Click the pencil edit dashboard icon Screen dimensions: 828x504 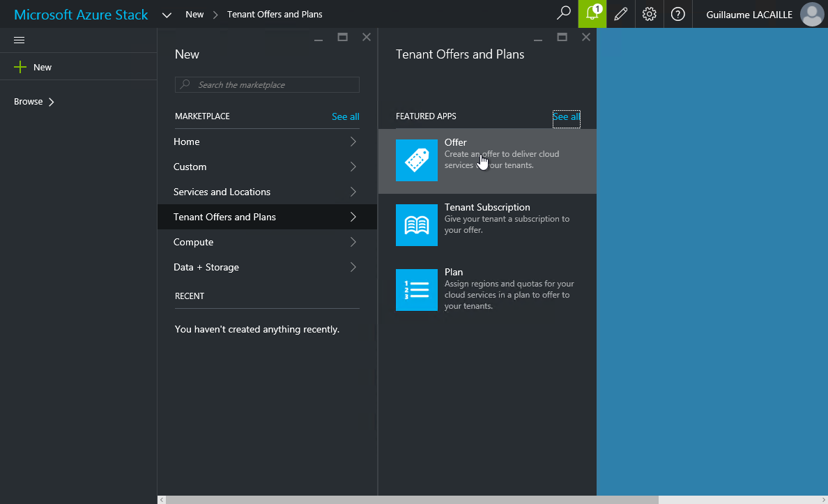click(x=621, y=14)
